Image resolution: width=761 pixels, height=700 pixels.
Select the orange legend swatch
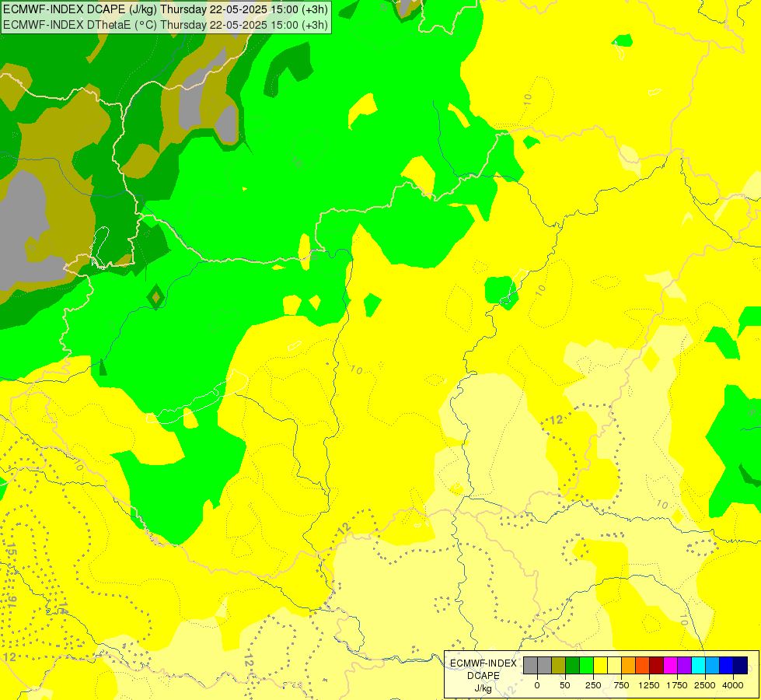coord(629,665)
